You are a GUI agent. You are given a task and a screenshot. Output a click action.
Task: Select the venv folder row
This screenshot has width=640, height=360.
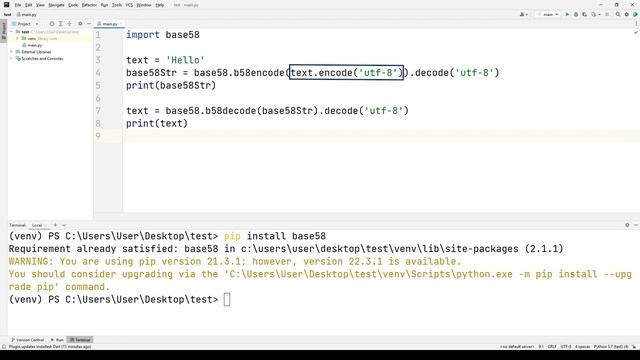click(50, 38)
